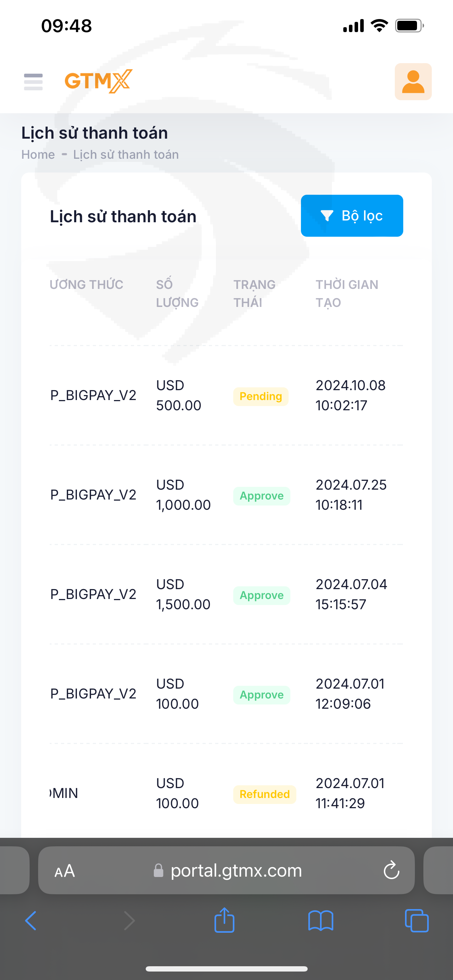Tap the Pending status badge
The width and height of the screenshot is (453, 980).
260,397
